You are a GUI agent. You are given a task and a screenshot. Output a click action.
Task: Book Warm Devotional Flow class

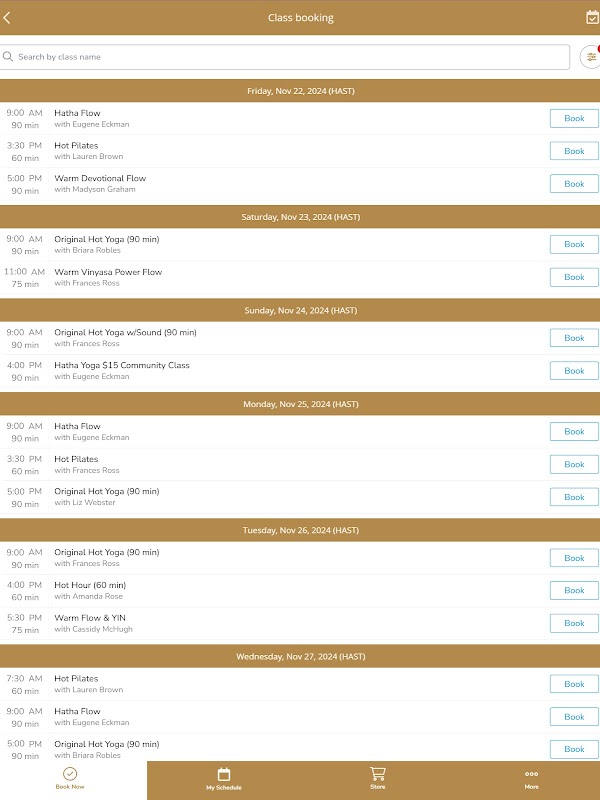(574, 184)
